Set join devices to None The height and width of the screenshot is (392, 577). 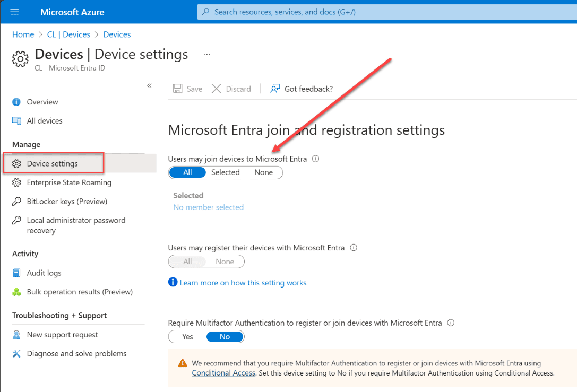(x=263, y=172)
